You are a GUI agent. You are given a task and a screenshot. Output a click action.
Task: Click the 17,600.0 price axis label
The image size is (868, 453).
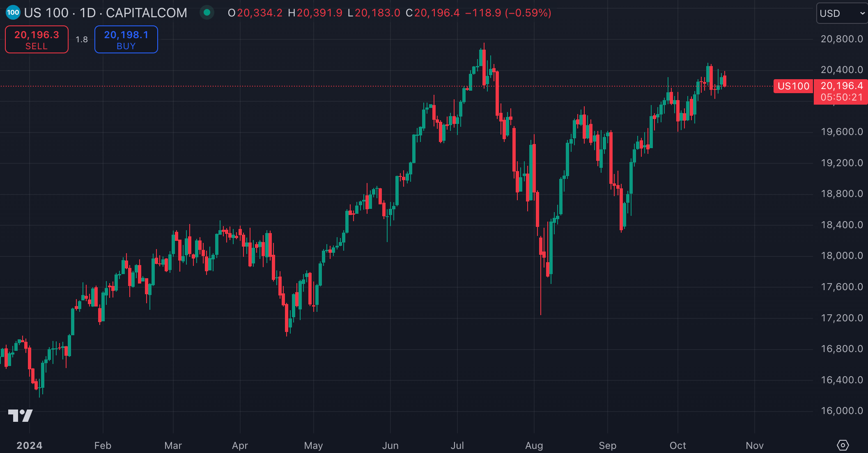pyautogui.click(x=842, y=287)
